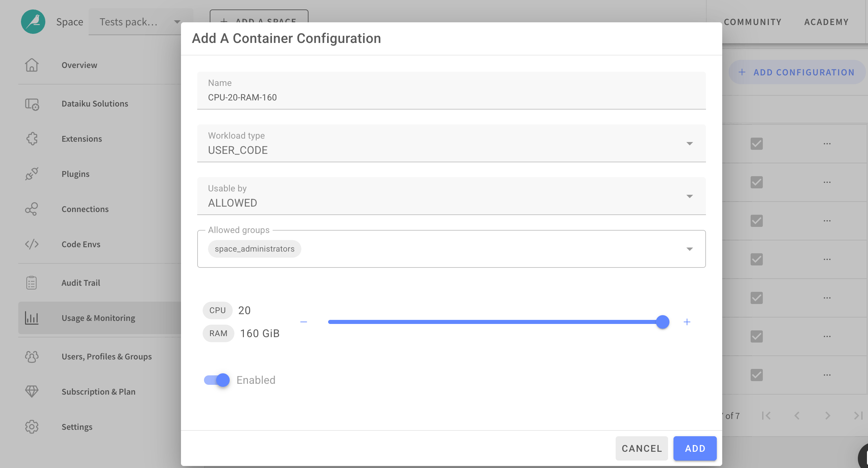This screenshot has height=468, width=868.
Task: Click the Code Envs icon
Action: [31, 244]
